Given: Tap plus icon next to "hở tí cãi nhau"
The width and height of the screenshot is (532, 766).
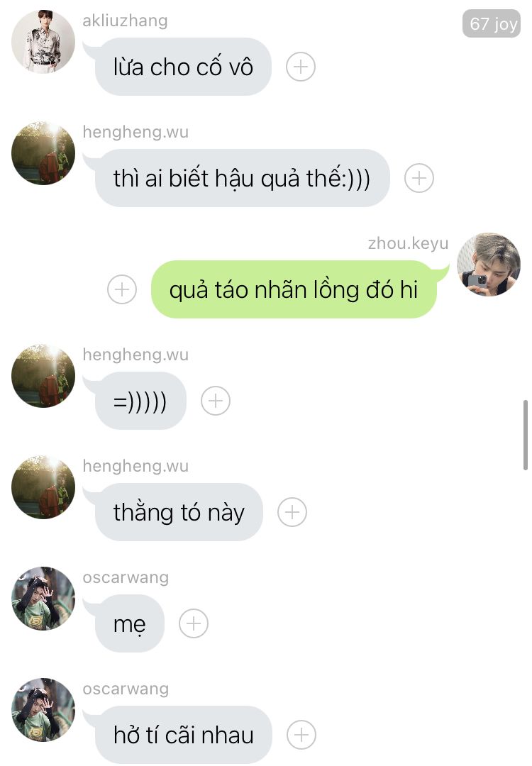Looking at the screenshot, I should tap(301, 735).
